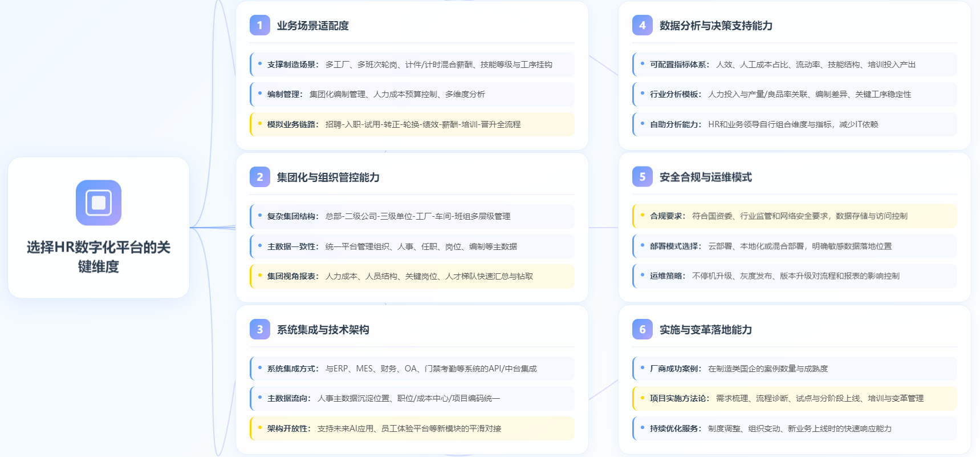
Task: Click the number 6 badge icon
Action: coord(643,329)
